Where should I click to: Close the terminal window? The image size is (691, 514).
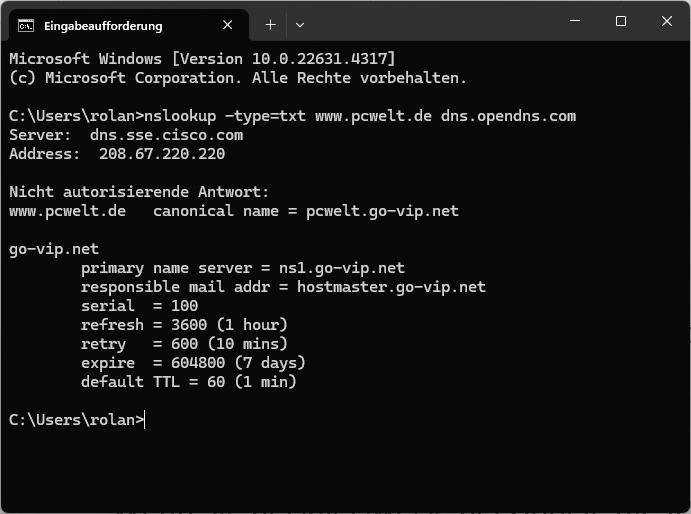pos(666,21)
